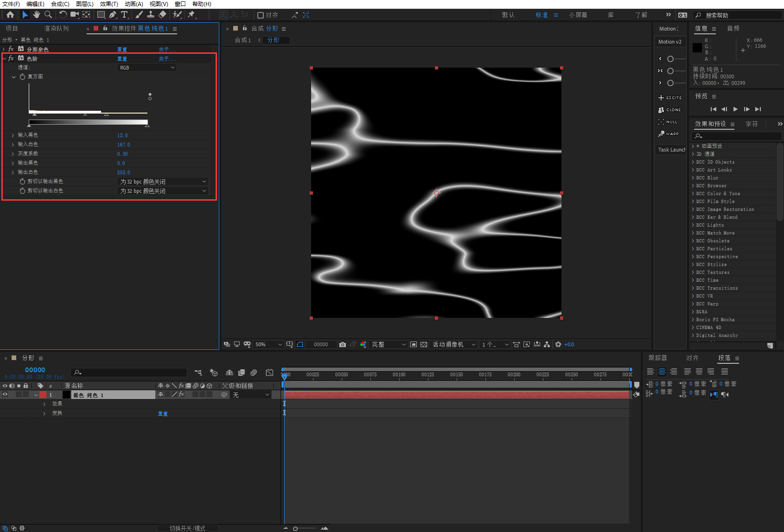Click the 合成1 breadcrumb in viewer

pyautogui.click(x=242, y=40)
